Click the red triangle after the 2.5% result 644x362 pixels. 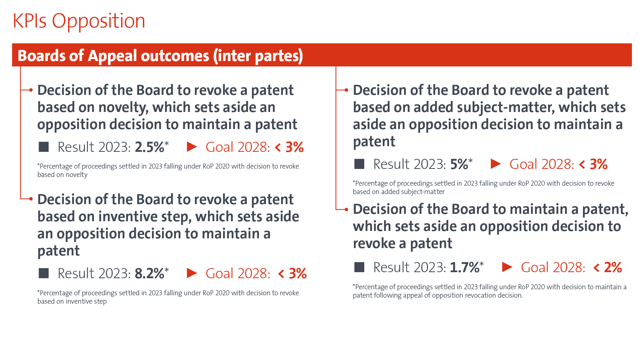(x=192, y=147)
